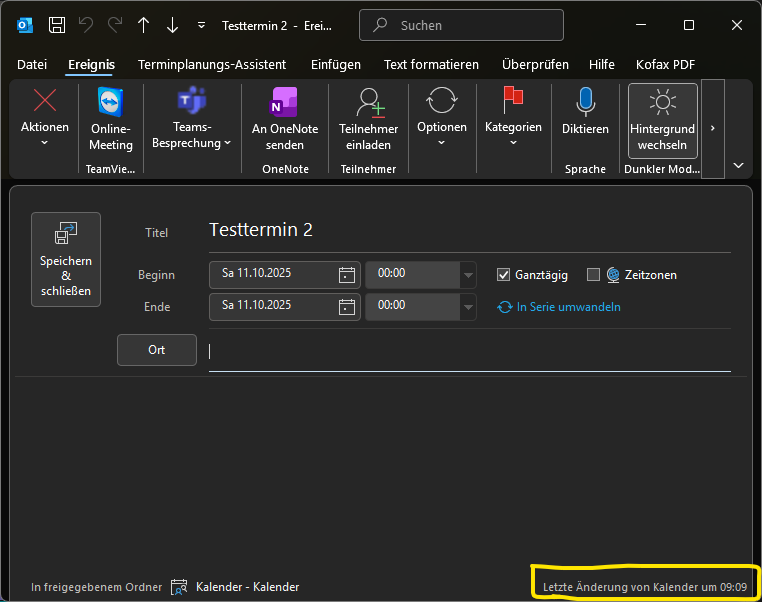Start Diktieren microphone tool
Screen dimensions: 763x602
coord(585,103)
